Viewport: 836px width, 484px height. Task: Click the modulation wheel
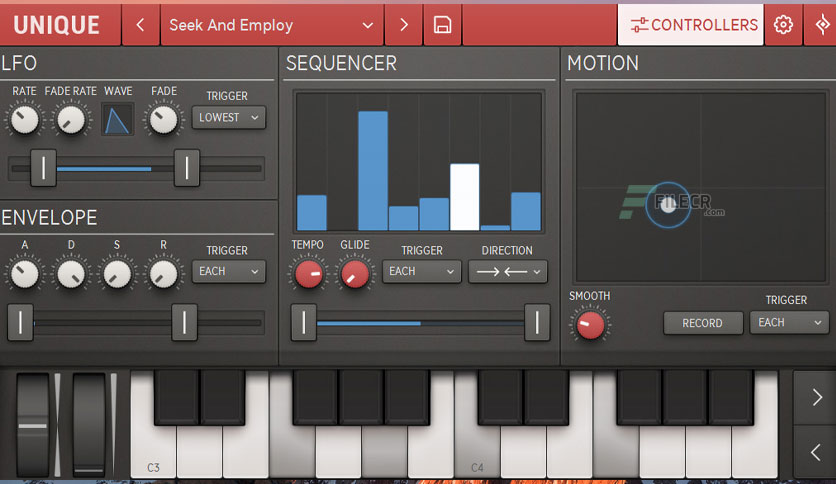[x=89, y=425]
